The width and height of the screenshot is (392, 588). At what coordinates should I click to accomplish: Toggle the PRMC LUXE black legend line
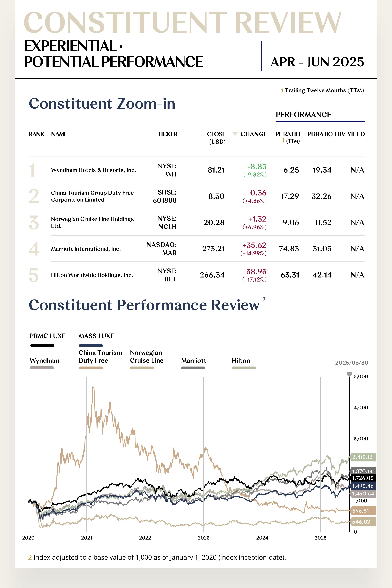click(x=42, y=345)
